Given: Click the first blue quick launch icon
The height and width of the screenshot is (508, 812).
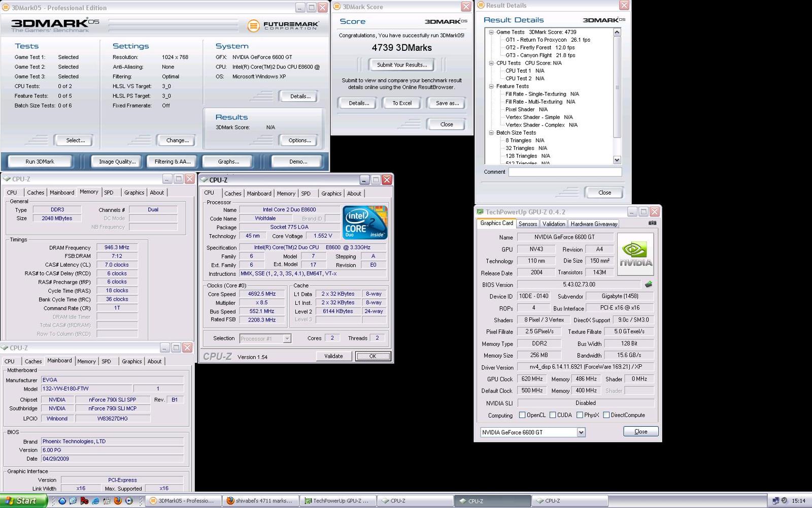Looking at the screenshot, I should click(62, 501).
